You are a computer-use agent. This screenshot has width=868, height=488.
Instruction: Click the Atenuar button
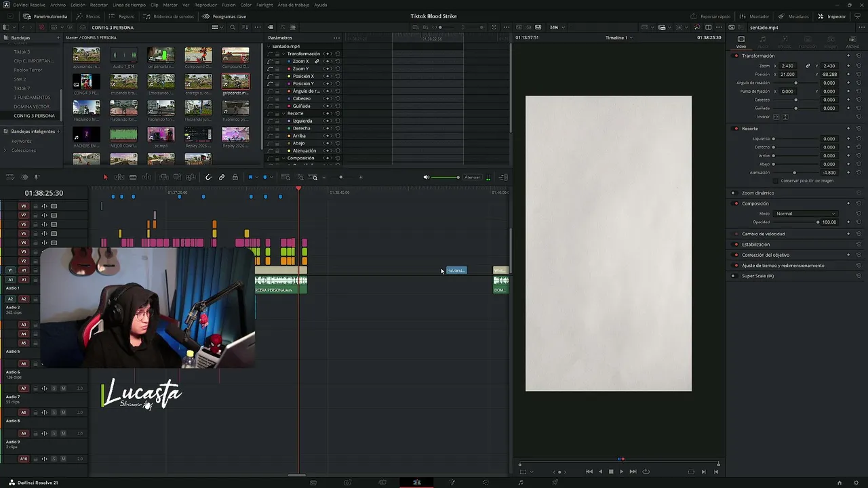pyautogui.click(x=473, y=178)
